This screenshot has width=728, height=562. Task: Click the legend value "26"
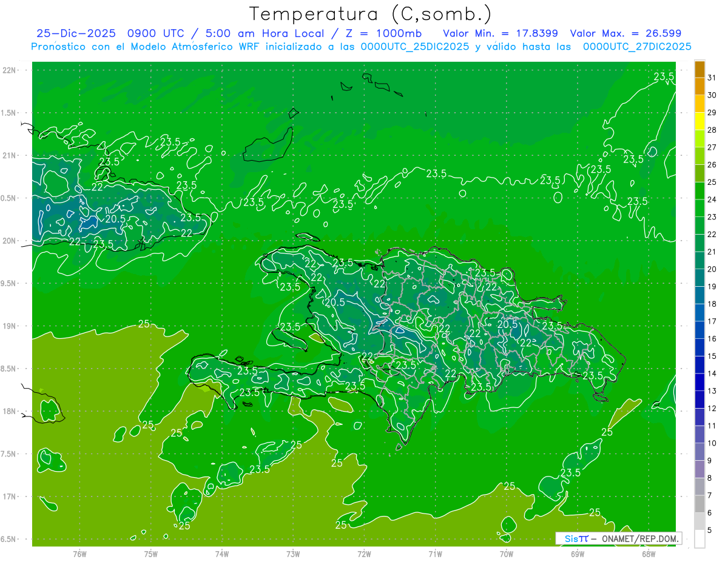(x=712, y=164)
